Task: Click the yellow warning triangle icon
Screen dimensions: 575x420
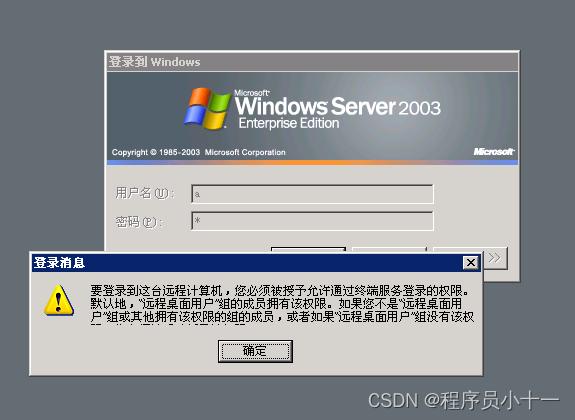Action: click(59, 301)
